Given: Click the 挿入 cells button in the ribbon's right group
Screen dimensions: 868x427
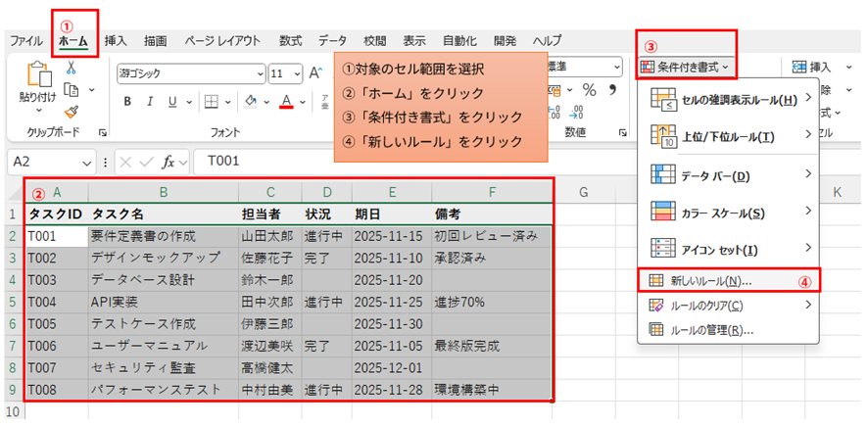Looking at the screenshot, I should click(x=812, y=68).
